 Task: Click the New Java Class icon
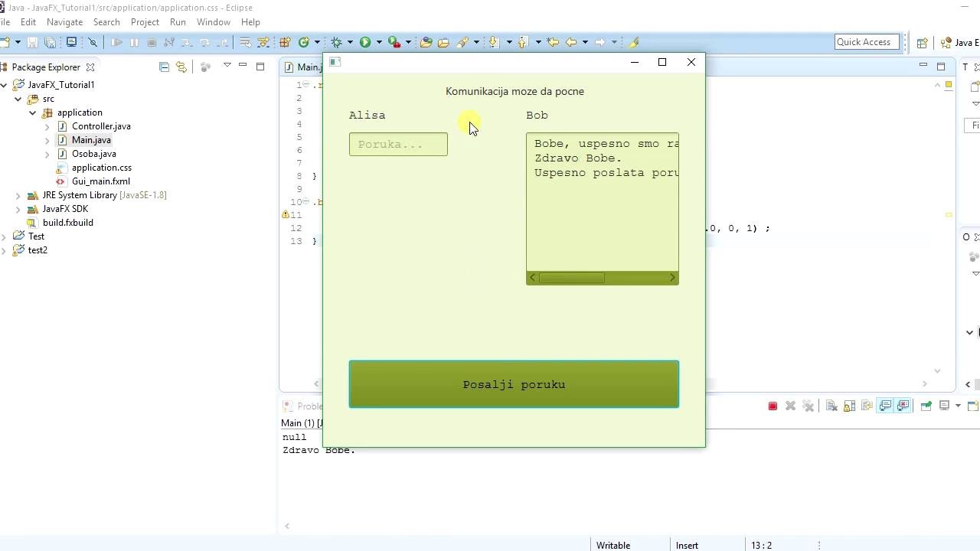304,42
